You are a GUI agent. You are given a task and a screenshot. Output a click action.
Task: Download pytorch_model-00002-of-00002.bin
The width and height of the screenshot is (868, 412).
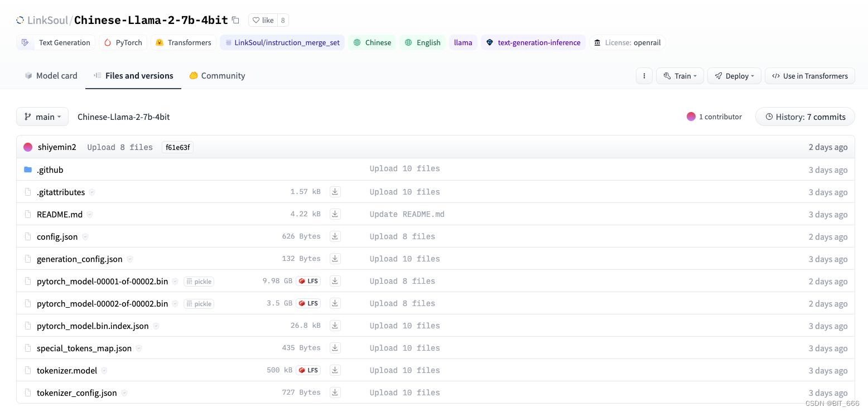click(335, 303)
